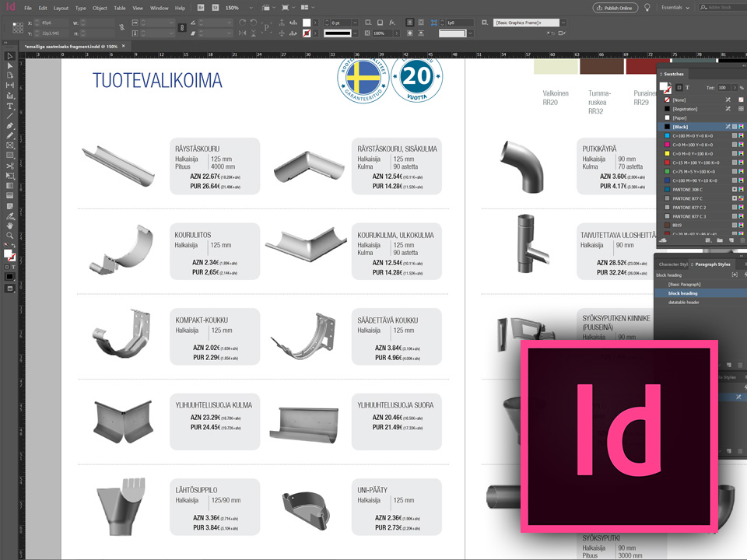Click the lightbulb tips icon
747x560 pixels.
pos(647,8)
